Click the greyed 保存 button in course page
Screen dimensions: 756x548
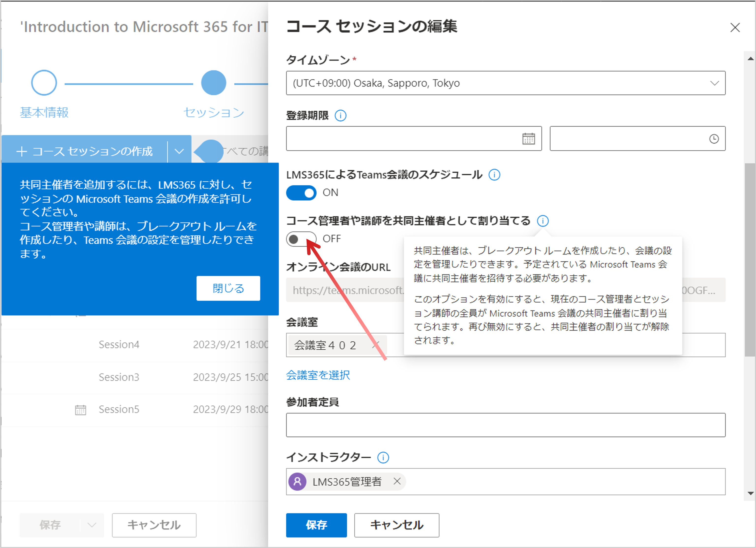[50, 525]
